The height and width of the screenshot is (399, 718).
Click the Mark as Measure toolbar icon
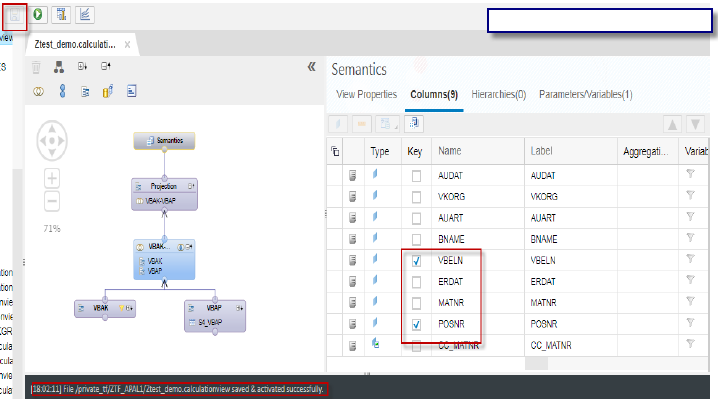[x=362, y=124]
